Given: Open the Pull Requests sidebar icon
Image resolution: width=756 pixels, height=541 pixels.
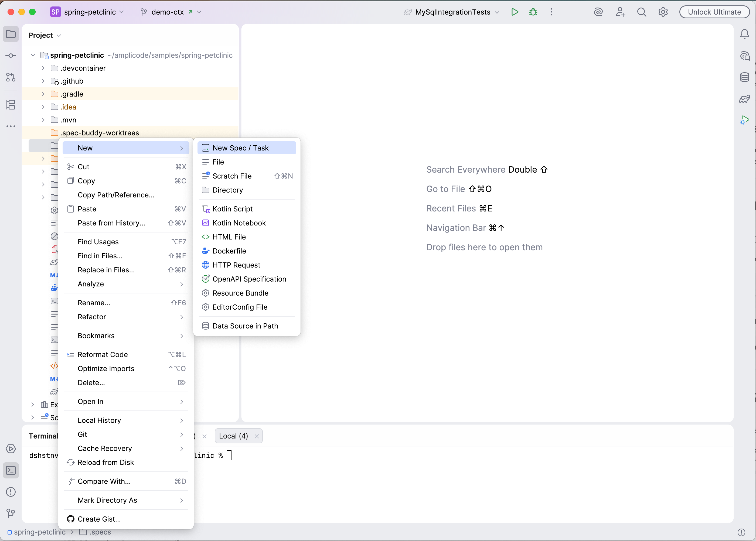Looking at the screenshot, I should 11,77.
